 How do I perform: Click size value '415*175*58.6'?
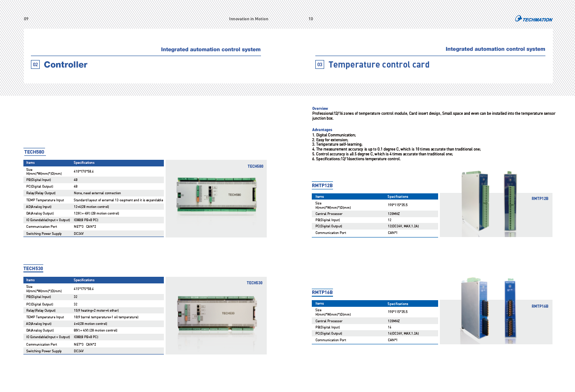(84, 289)
